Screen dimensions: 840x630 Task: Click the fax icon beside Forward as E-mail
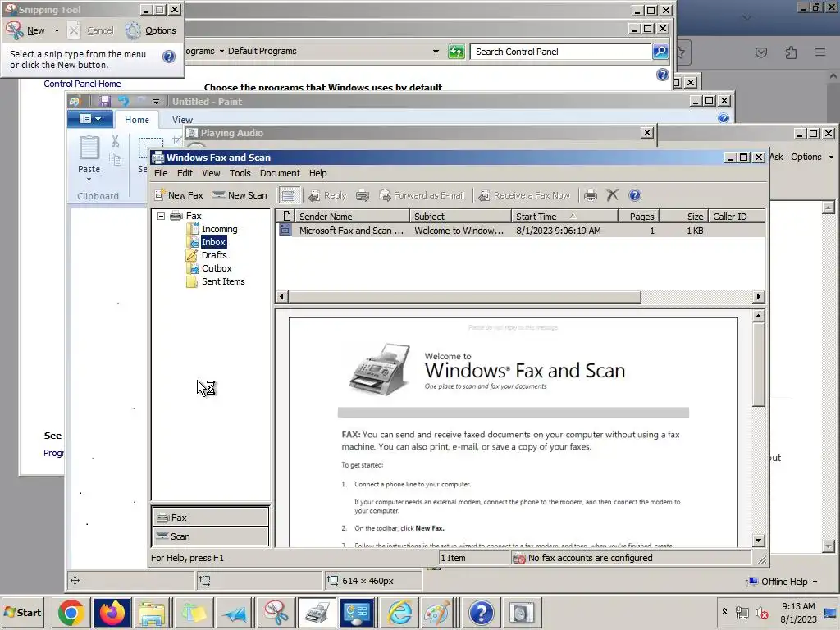[x=363, y=195]
